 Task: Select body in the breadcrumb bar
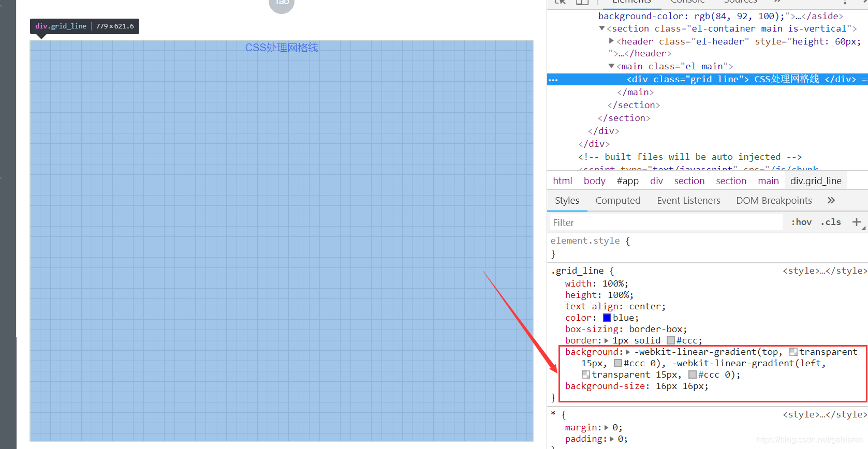(594, 181)
